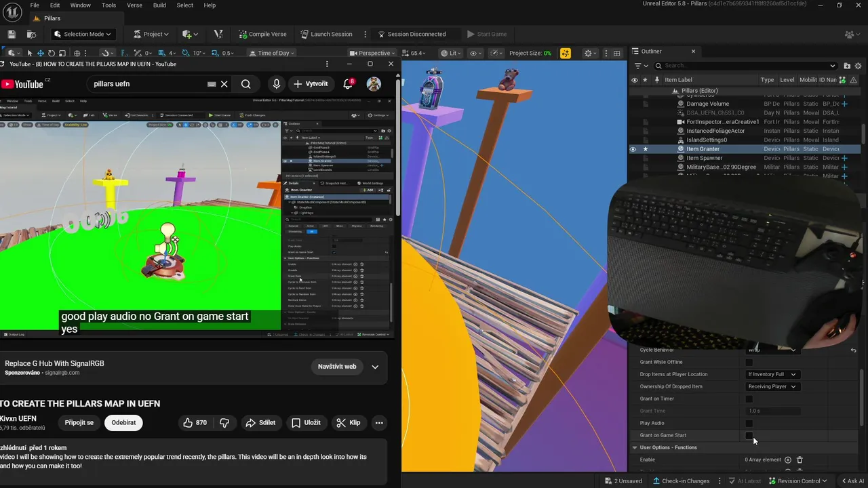
Task: Open Ownership Of Dropped Item dropdown
Action: [772, 386]
